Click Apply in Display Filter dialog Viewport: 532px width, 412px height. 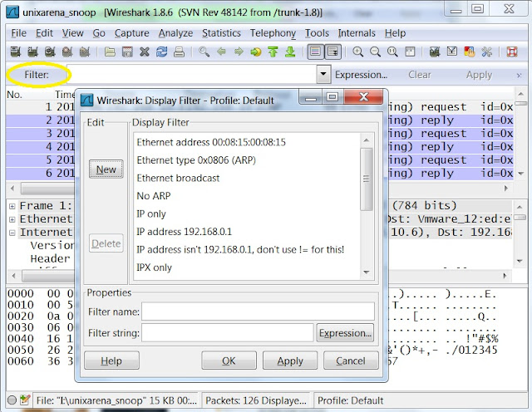(x=290, y=360)
